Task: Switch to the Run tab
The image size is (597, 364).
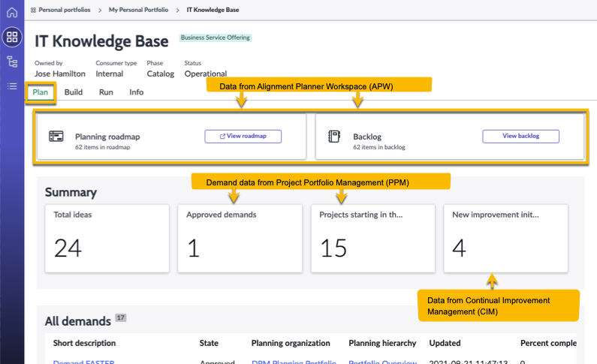Action: tap(106, 92)
